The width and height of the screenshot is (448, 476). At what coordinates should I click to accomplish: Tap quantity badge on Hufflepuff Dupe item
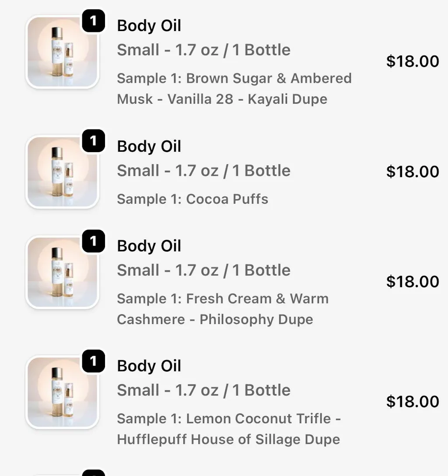pyautogui.click(x=93, y=361)
